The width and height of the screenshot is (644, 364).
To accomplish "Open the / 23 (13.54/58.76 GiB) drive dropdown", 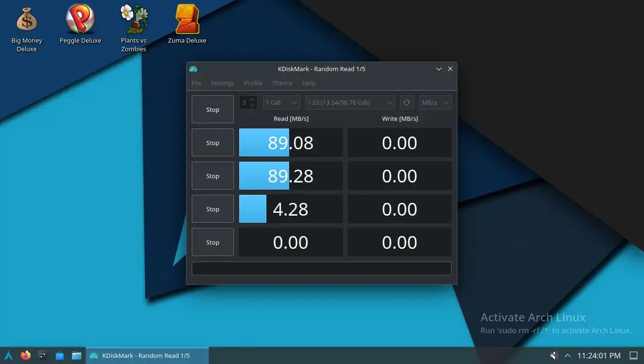I will pyautogui.click(x=350, y=102).
